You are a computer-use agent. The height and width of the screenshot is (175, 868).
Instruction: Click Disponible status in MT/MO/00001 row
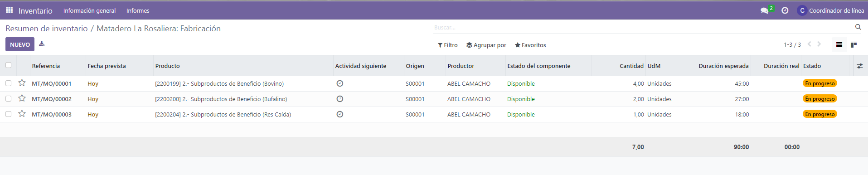pos(521,83)
